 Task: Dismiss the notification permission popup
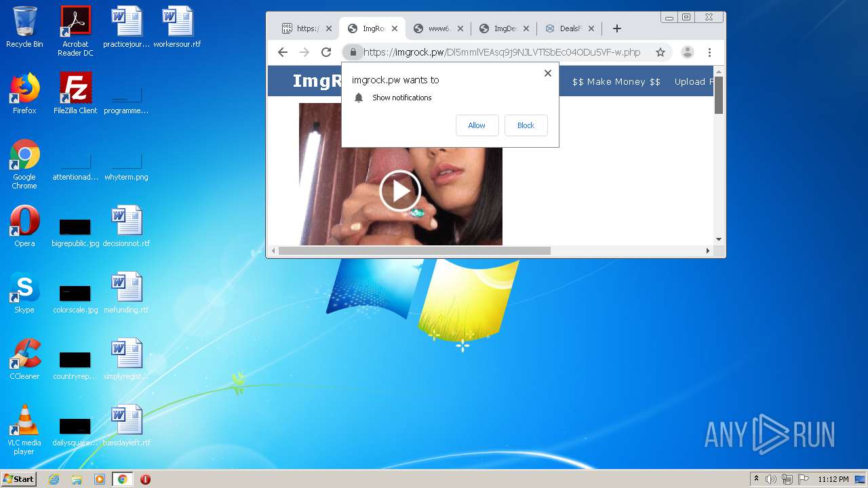tap(548, 73)
